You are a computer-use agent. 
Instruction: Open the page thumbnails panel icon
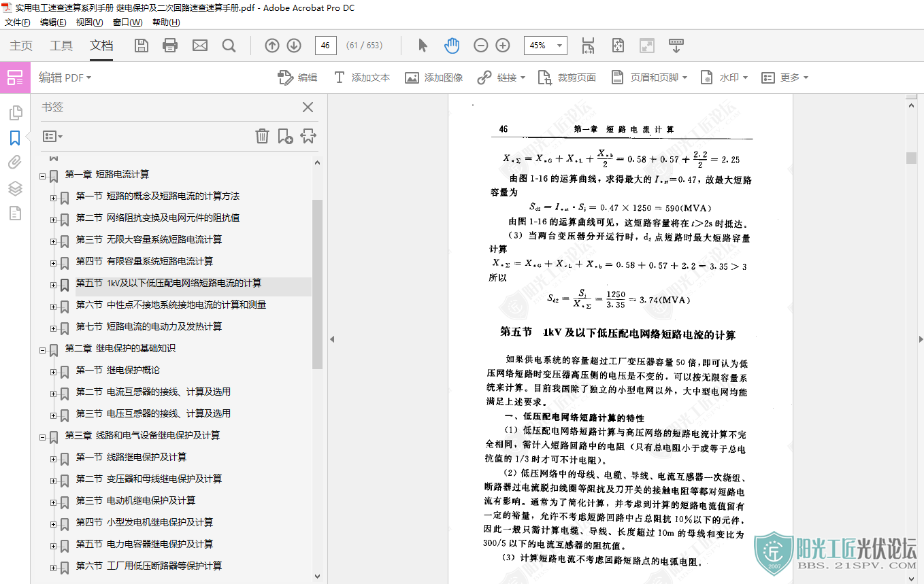(x=15, y=113)
